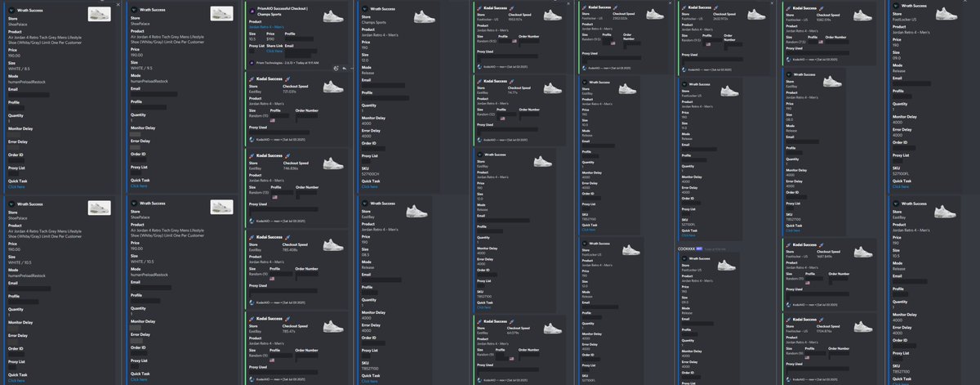Viewport: 980px width, 385px height.
Task: Click the US flag icon in the Kodai 721.031s card
Action: (272, 120)
